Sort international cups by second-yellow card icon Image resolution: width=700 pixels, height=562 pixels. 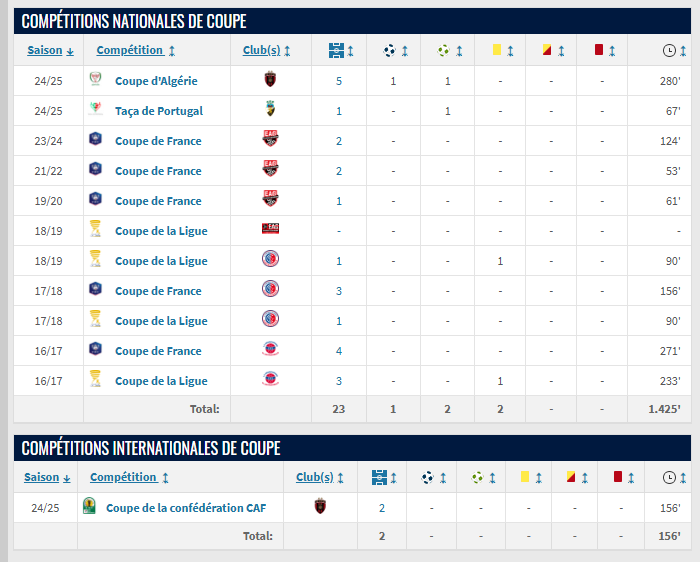coord(569,477)
